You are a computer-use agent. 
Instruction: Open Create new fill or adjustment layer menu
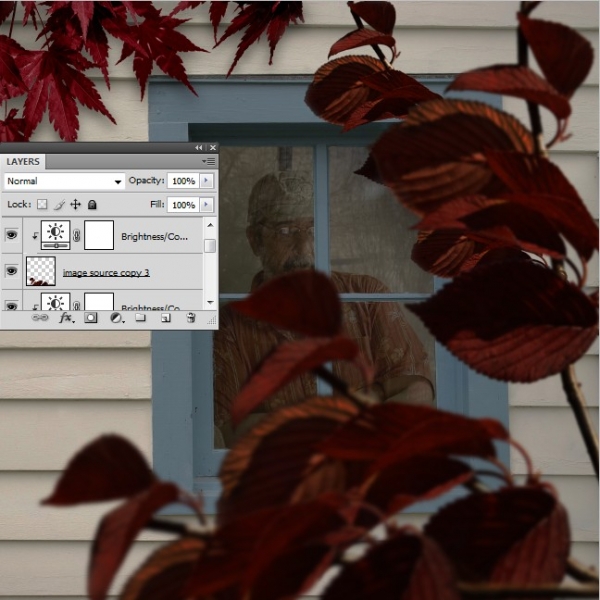click(x=117, y=318)
